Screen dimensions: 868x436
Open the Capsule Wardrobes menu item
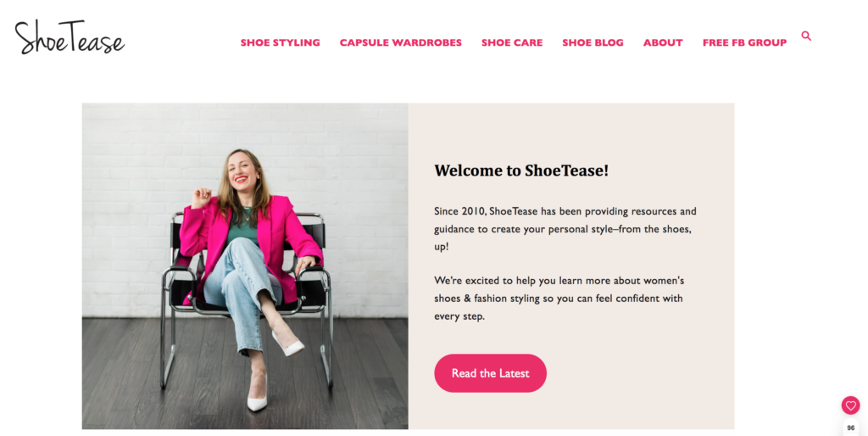[x=400, y=42]
